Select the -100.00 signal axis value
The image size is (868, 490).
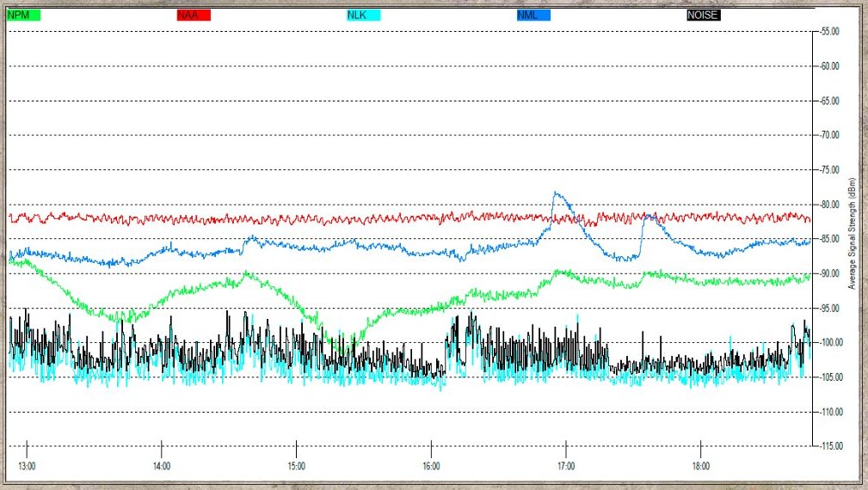(831, 343)
